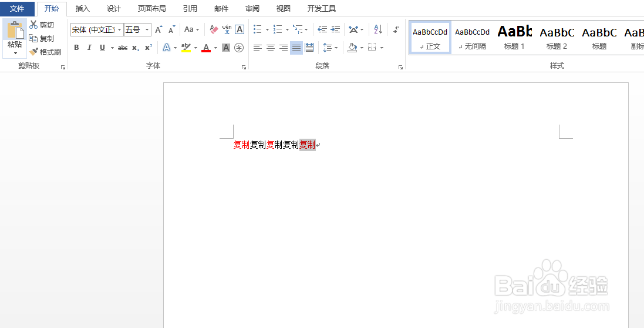Open font color dropdown arrow

tap(215, 48)
